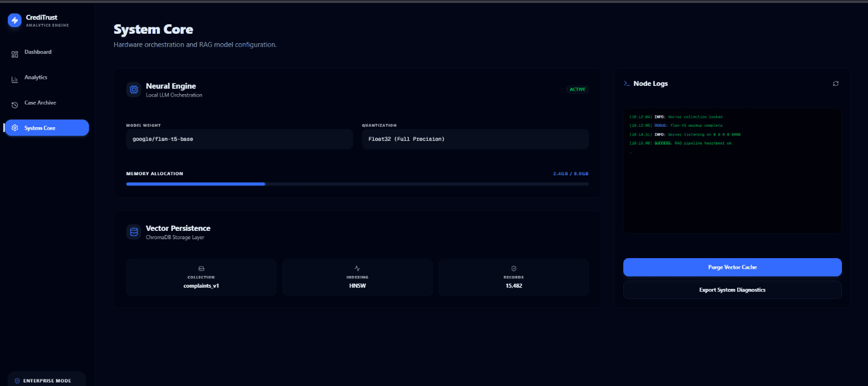The height and width of the screenshot is (386, 868).
Task: Click the Analytics bar chart icon
Action: tap(15, 79)
